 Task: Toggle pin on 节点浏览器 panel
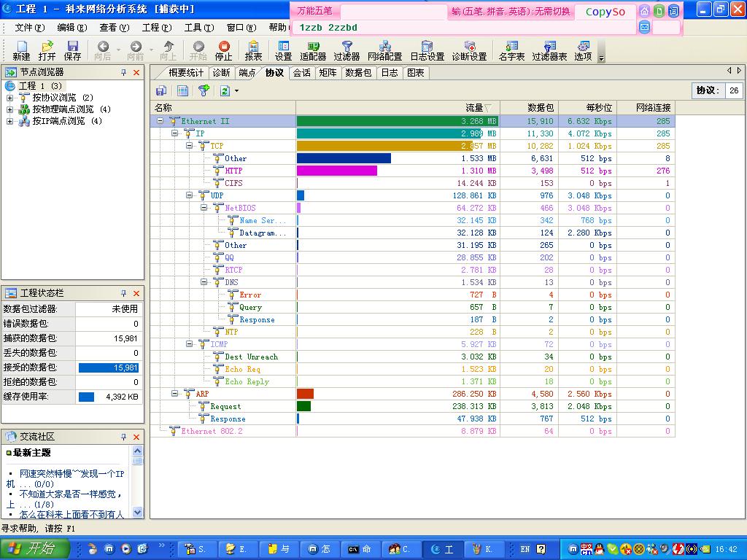point(124,72)
